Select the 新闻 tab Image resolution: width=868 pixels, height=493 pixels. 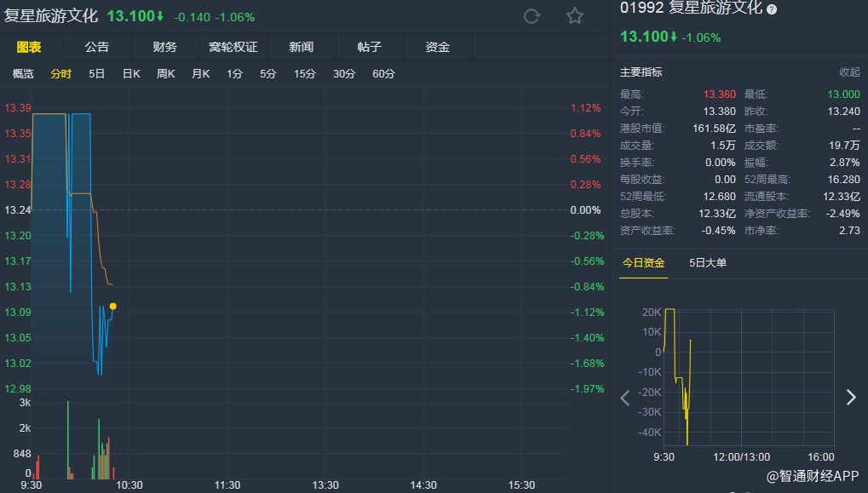tap(301, 47)
